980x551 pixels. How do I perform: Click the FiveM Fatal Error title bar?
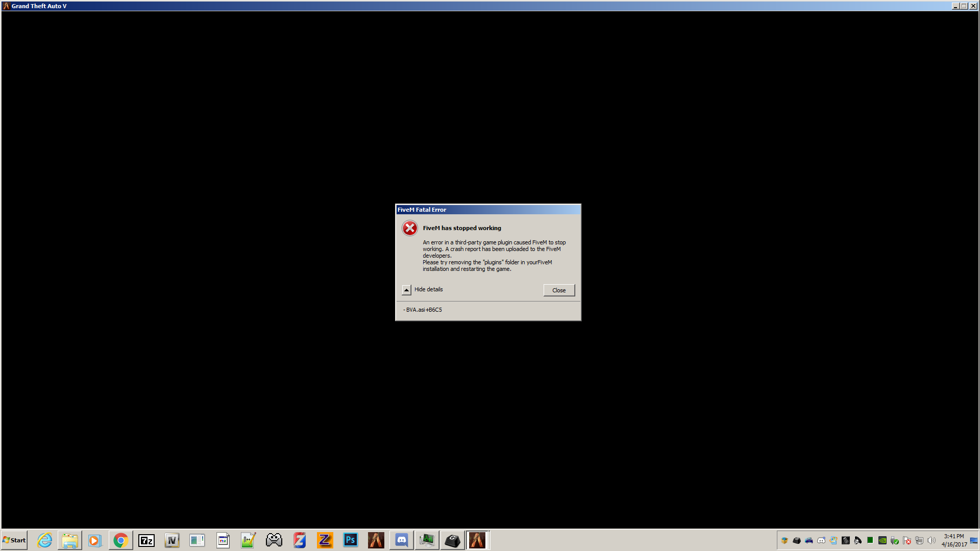(x=488, y=210)
